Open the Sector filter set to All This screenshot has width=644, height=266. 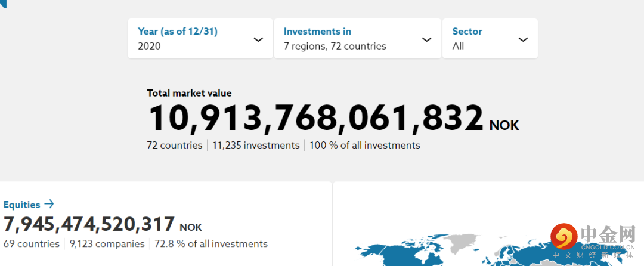click(x=489, y=39)
